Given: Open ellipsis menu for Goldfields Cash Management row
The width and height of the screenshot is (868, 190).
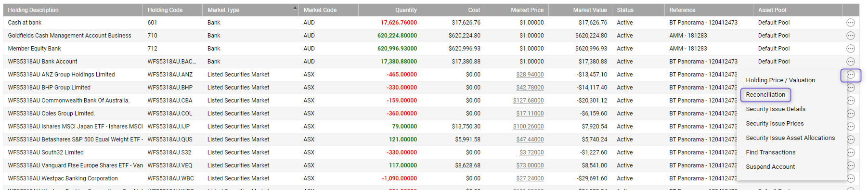Looking at the screenshot, I should point(850,36).
